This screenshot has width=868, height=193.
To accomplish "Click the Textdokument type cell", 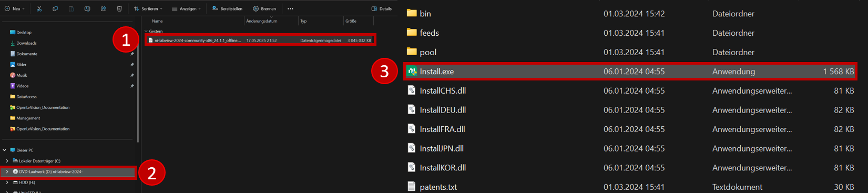I will click(737, 187).
